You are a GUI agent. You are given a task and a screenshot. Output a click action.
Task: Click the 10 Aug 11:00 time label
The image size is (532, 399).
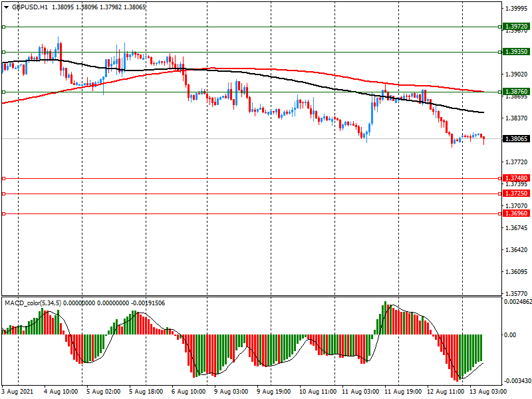click(318, 392)
